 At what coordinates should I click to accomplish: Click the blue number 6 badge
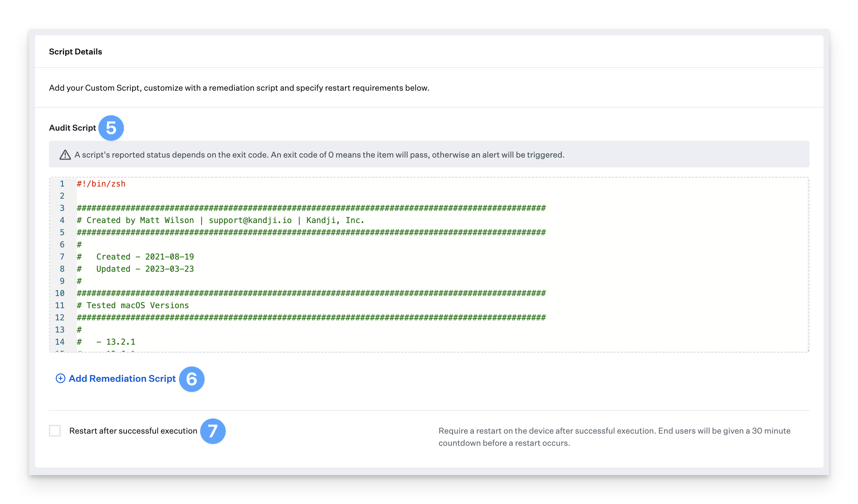click(x=192, y=379)
